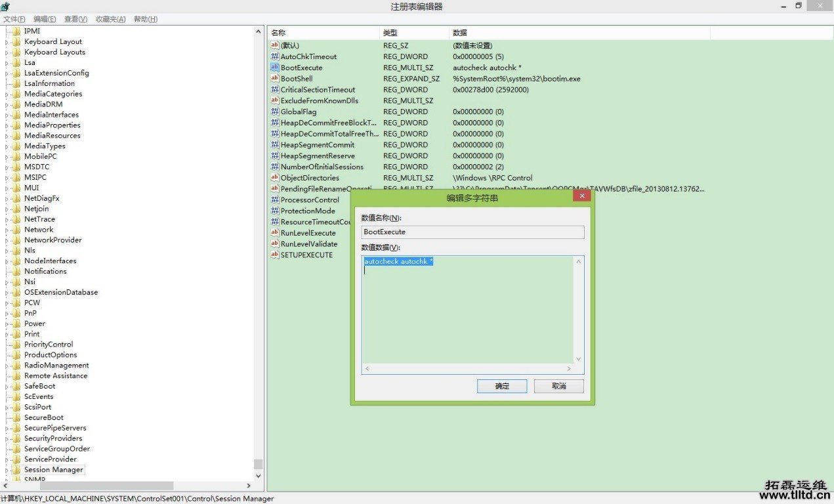Screen dimensions: 834x504
Task: Click inside the 数值数据 multi-string text area
Action: coord(467,315)
